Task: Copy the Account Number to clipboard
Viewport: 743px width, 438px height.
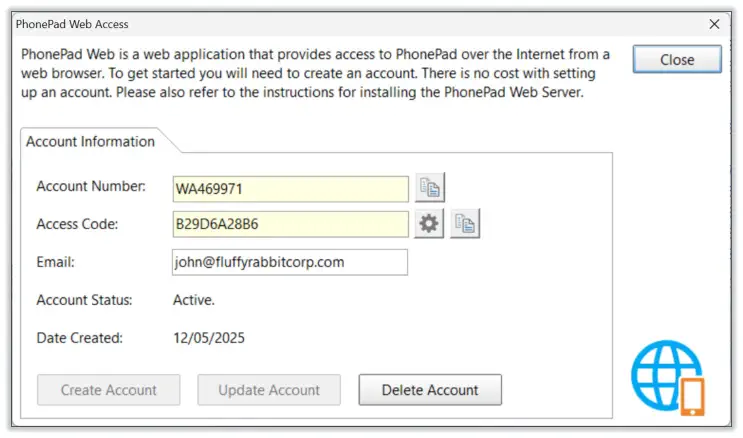Action: tap(430, 188)
